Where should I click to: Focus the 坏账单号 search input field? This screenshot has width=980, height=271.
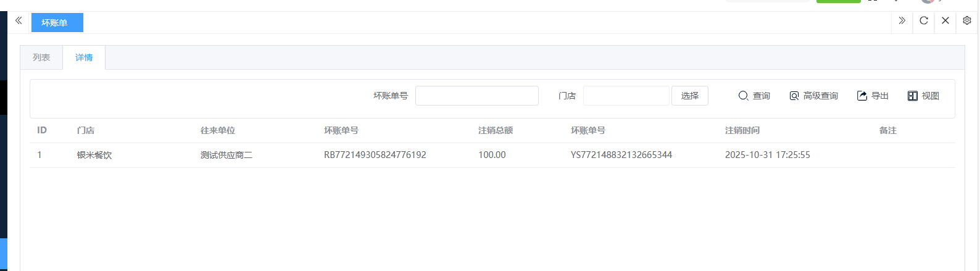476,96
